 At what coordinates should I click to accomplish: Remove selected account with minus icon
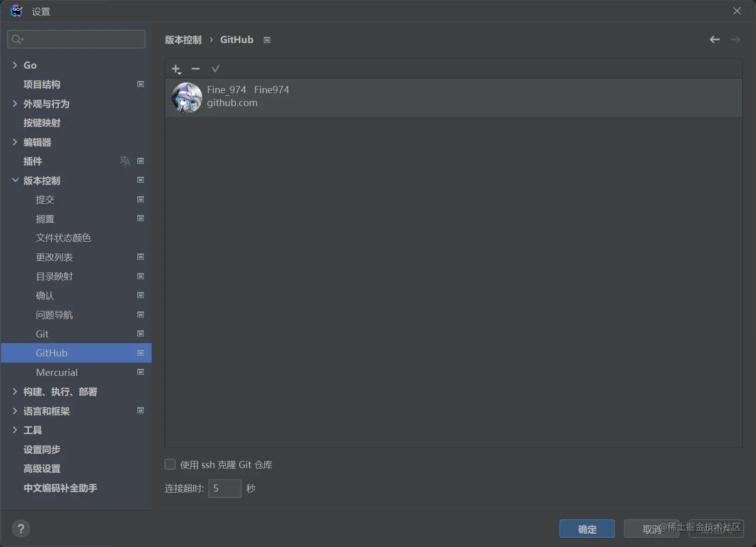196,69
